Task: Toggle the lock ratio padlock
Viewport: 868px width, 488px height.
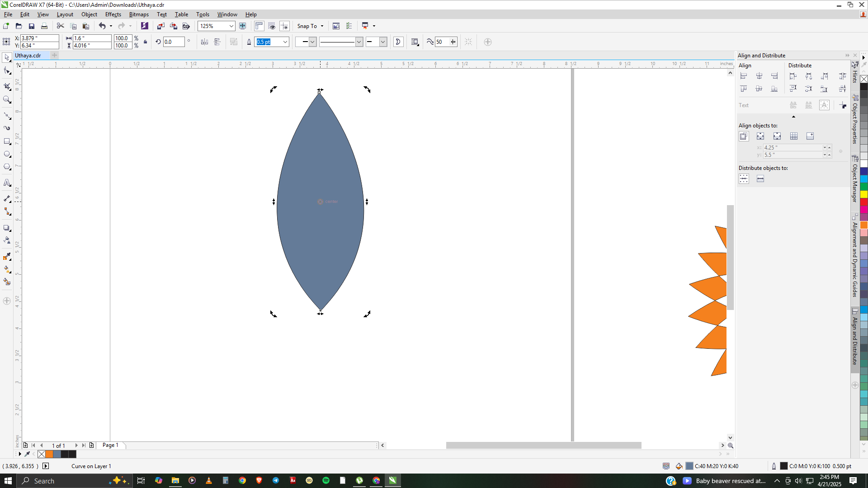Action: 145,42
